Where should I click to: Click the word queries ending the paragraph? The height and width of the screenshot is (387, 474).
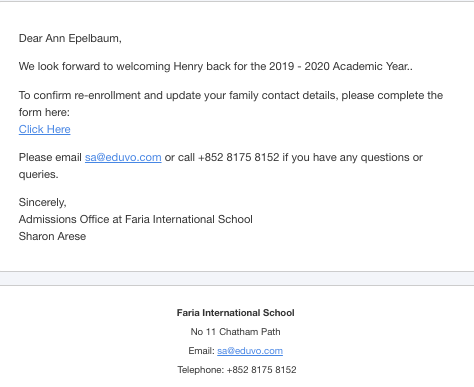[38, 174]
